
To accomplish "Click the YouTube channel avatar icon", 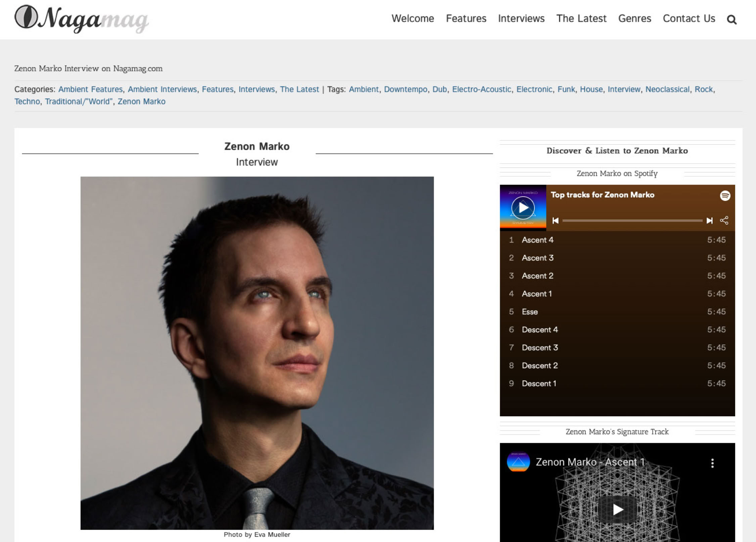I will [518, 462].
